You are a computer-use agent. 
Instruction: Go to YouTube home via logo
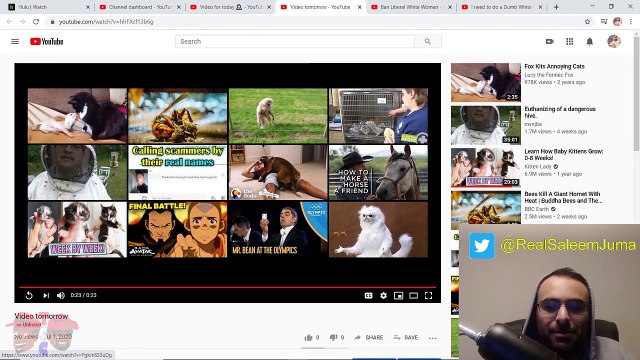[x=47, y=41]
